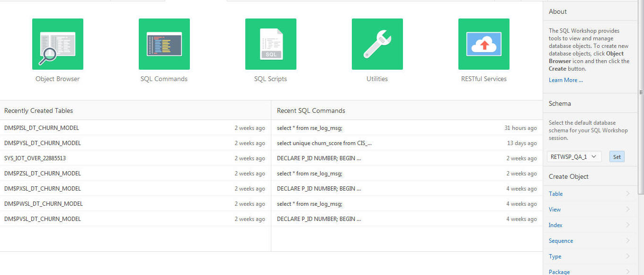Click the SQL Scripts label
The height and width of the screenshot is (275, 644).
click(270, 79)
